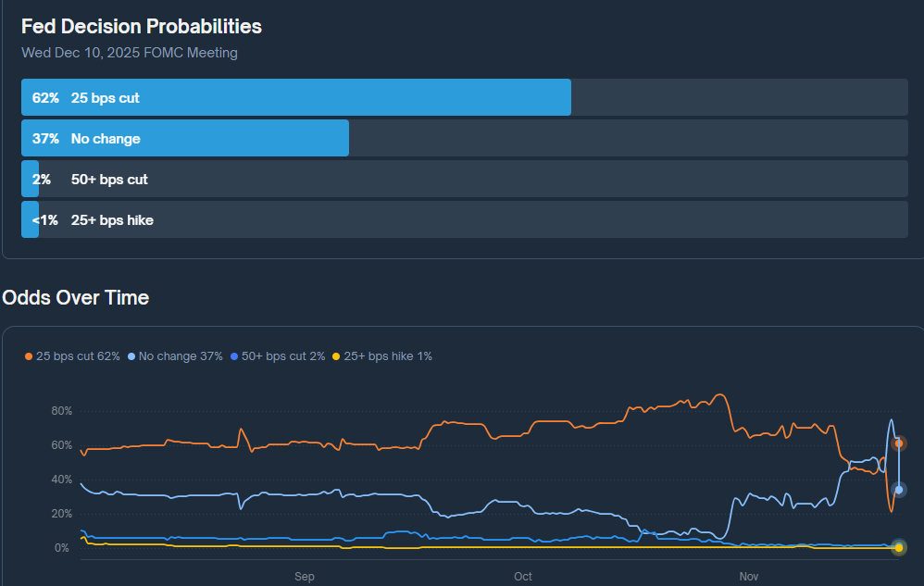The image size is (924, 586).
Task: Click the orange legend dot for 25 bps cut
Action: click(27, 355)
